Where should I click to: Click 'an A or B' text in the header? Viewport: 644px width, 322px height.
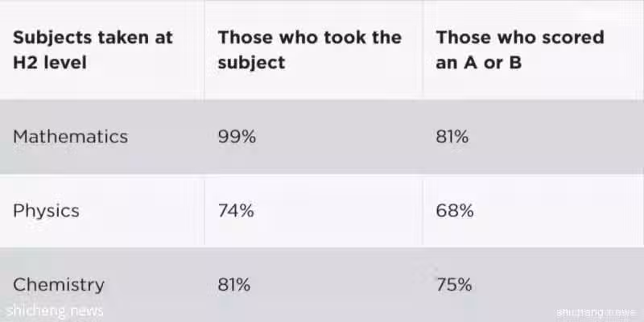tap(478, 63)
